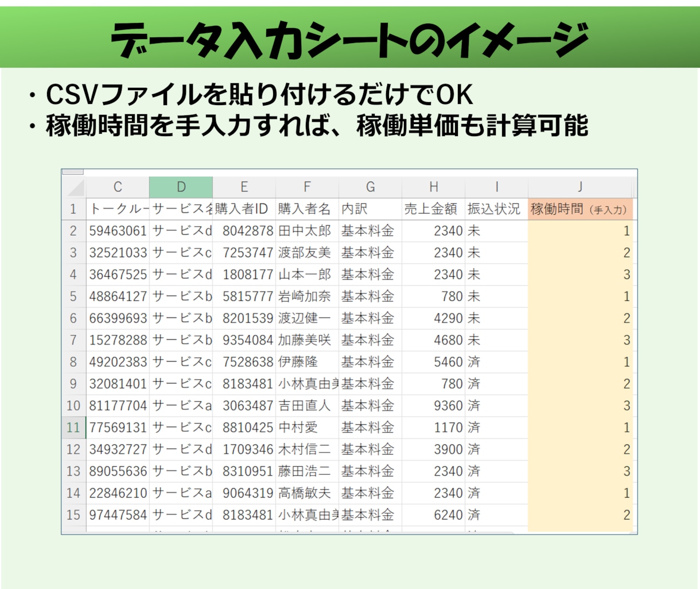Select cell with 吉田直人
Image resolution: width=700 pixels, height=589 pixels.
(307, 406)
